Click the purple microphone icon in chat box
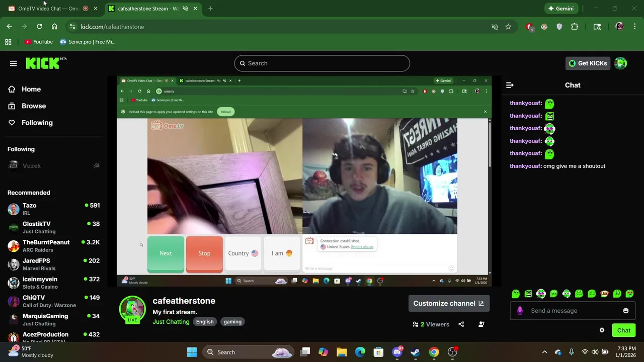 pos(520,311)
